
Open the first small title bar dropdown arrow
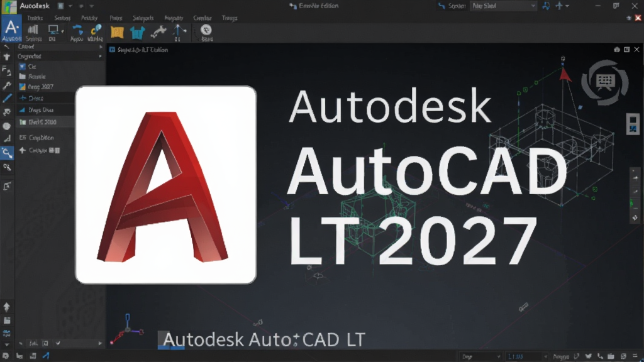(70, 6)
